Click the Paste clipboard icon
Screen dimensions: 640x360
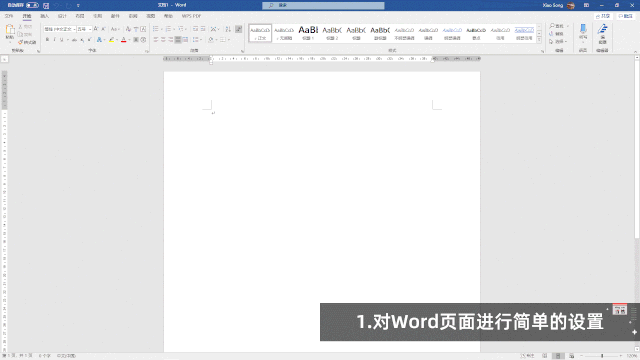click(10, 30)
